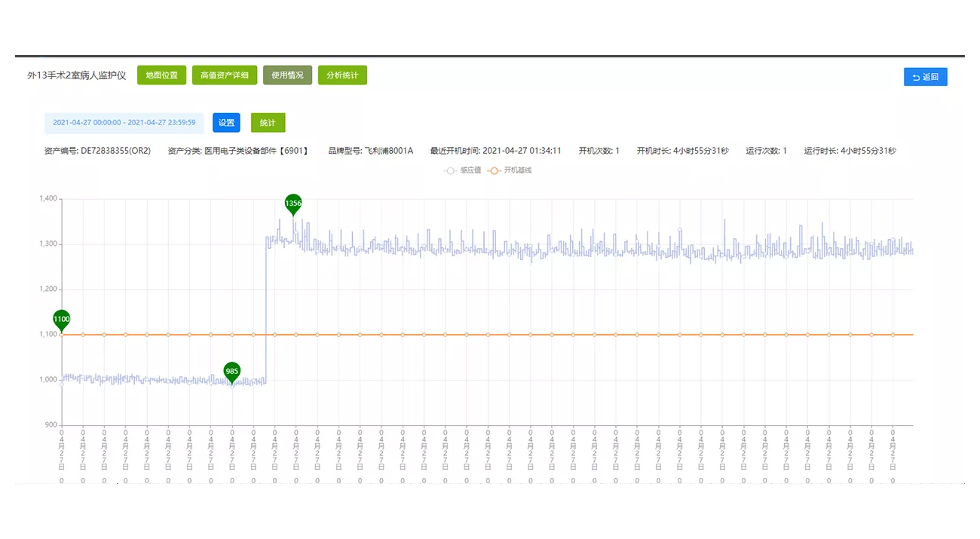The width and height of the screenshot is (980, 539).
Task: Toggle the 感应值 legend series
Action: point(464,171)
